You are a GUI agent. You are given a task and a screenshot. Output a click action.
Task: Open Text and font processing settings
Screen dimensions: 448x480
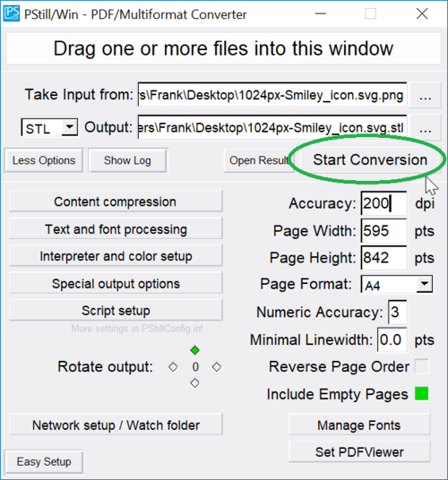[116, 228]
